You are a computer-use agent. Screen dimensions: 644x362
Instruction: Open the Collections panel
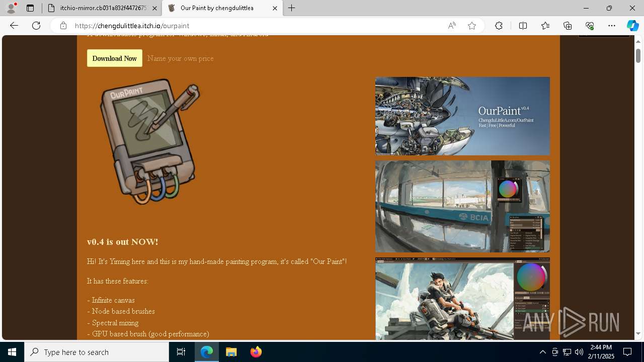pyautogui.click(x=568, y=26)
